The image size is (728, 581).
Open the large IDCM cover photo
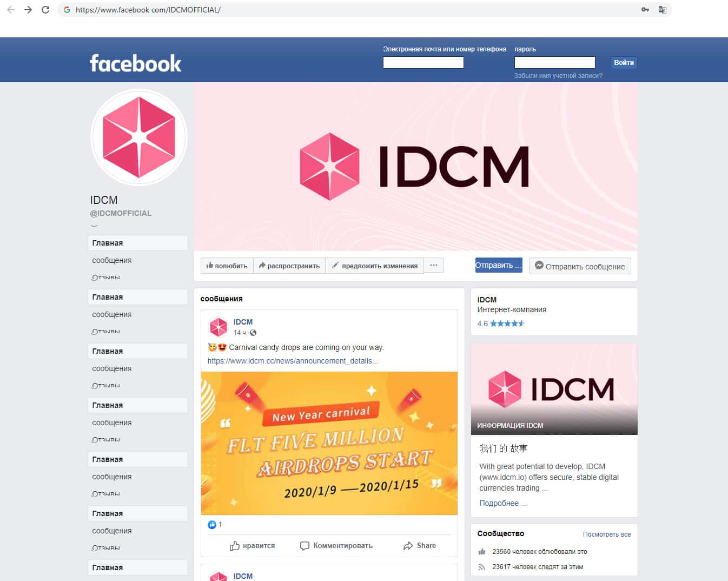pyautogui.click(x=415, y=167)
